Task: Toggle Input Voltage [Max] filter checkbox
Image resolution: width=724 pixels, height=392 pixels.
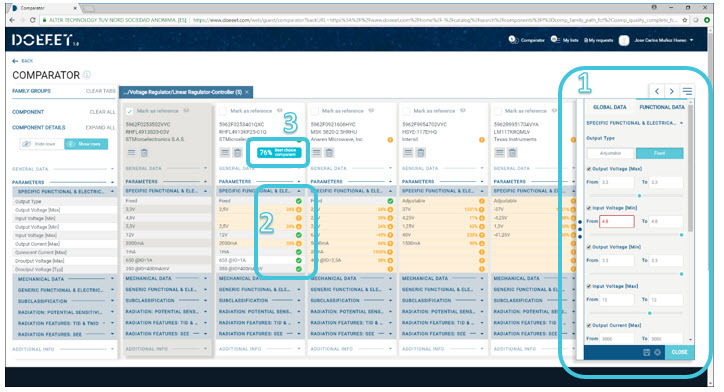Action: pos(589,286)
